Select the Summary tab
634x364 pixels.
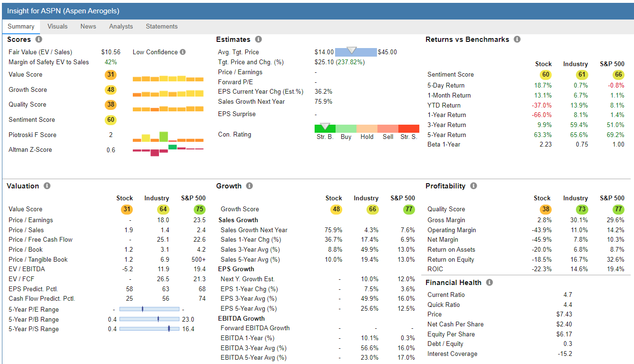coord(21,27)
